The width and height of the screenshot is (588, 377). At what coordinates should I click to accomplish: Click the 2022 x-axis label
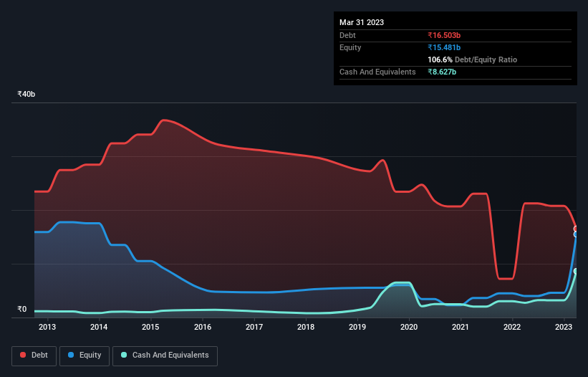click(512, 327)
